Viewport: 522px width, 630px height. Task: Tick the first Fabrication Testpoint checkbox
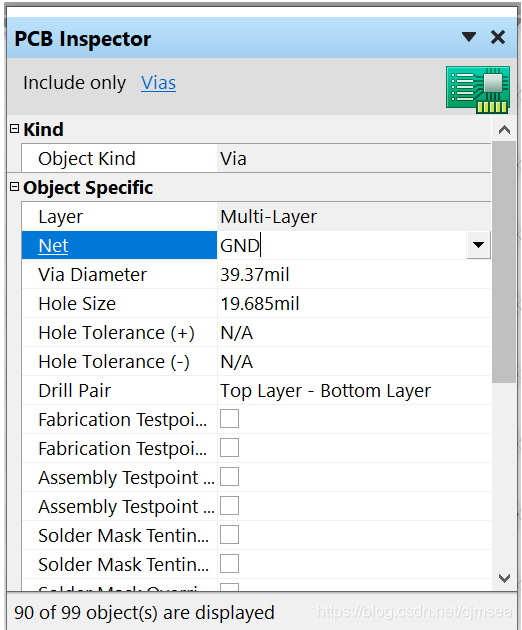(x=229, y=419)
